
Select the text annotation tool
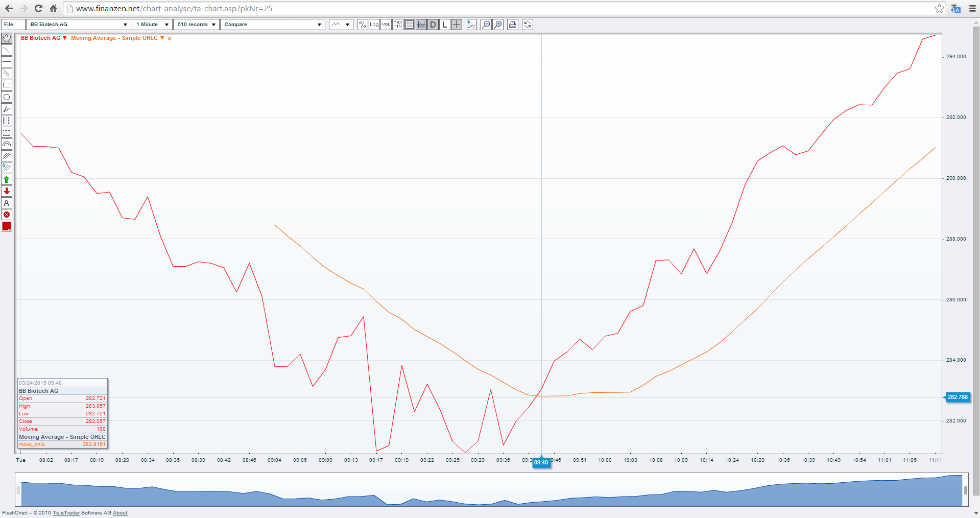click(7, 203)
